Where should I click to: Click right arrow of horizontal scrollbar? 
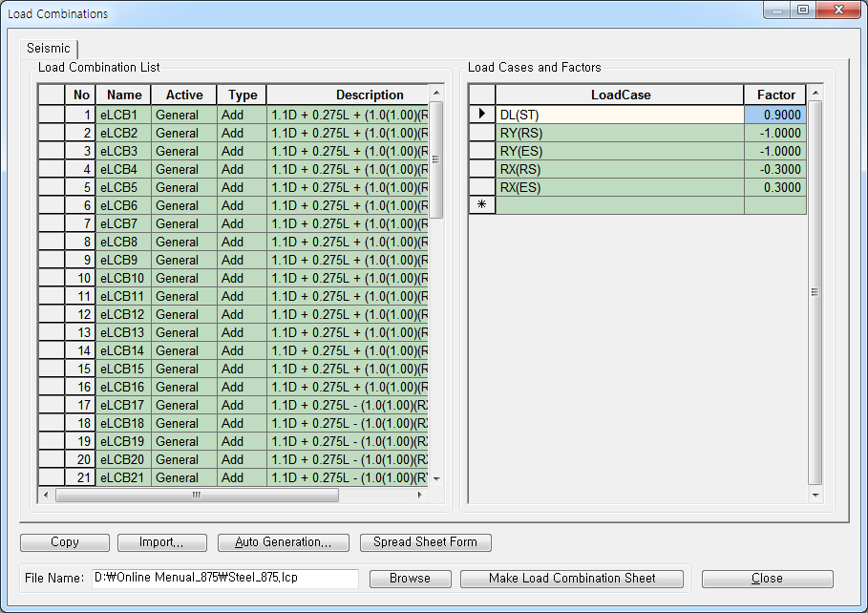420,495
